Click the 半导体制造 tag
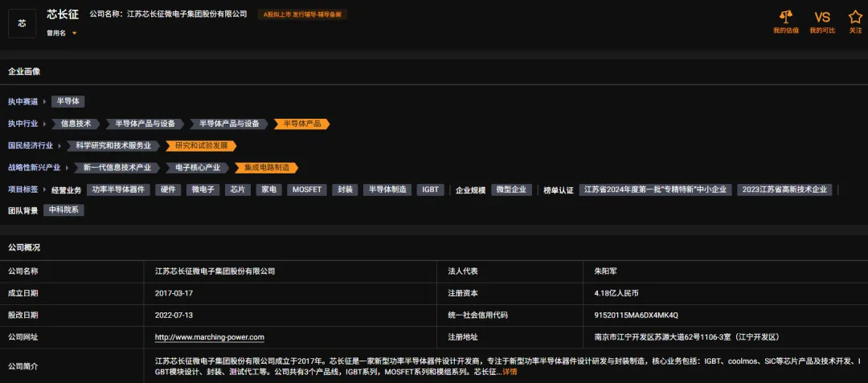The image size is (868, 383). point(387,189)
